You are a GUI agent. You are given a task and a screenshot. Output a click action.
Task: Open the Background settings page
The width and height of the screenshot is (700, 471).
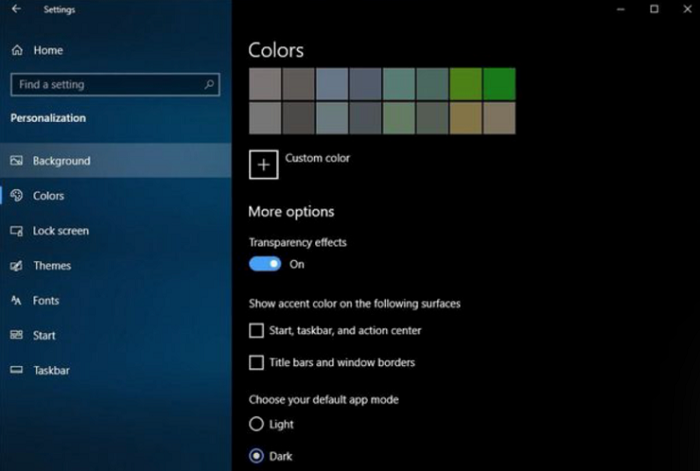click(x=116, y=160)
